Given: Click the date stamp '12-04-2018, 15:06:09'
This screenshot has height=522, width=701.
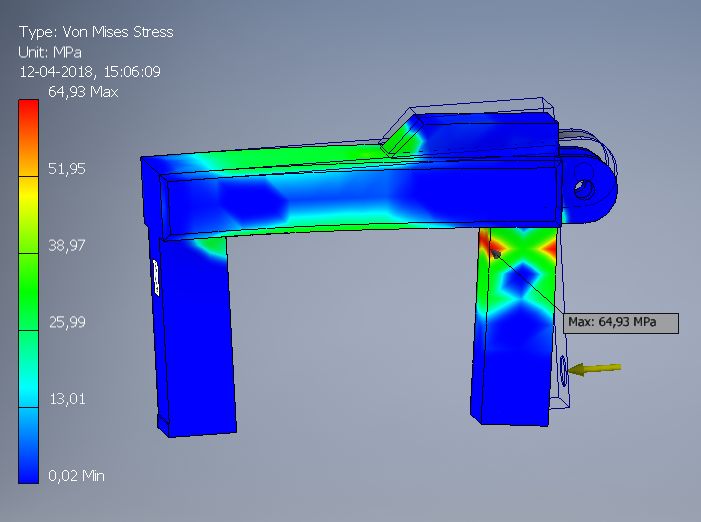Looking at the screenshot, I should click(90, 72).
